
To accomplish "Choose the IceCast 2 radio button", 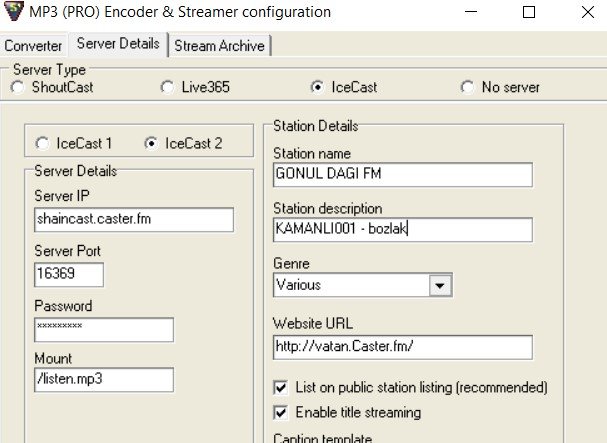I will coord(152,143).
